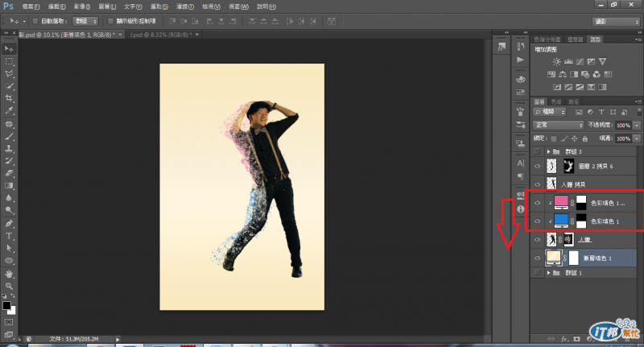Select the 人像 layer mask thumbnail
This screenshot has height=347, width=644.
pos(568,239)
